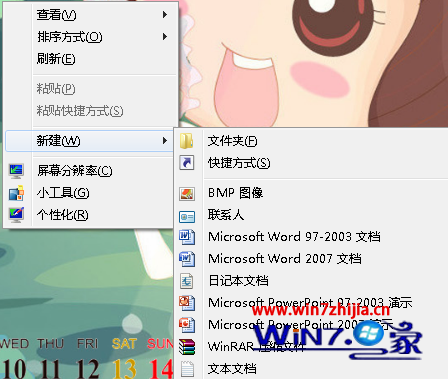
Task: Click the Word 97-2003 document icon
Action: pos(187,237)
